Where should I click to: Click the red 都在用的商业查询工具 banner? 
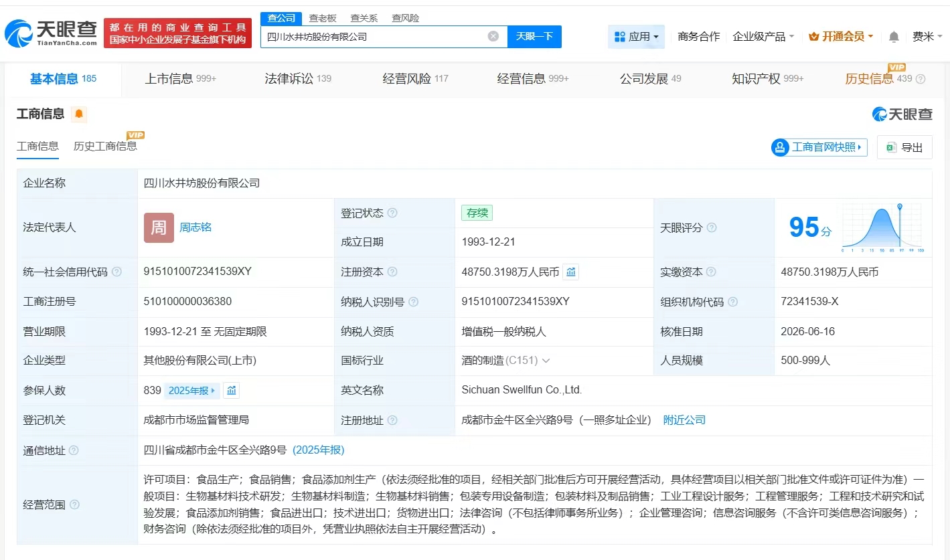point(177,33)
